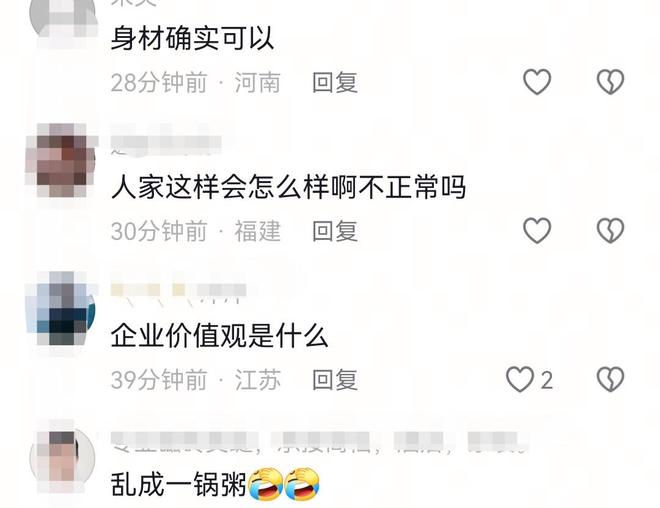Open username above 人家这样会怎么样 comment
This screenshot has width=660, height=508.
(x=166, y=143)
